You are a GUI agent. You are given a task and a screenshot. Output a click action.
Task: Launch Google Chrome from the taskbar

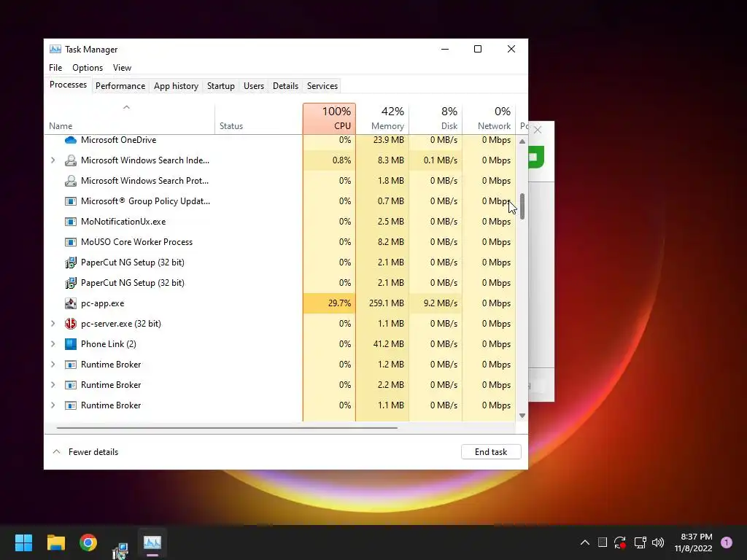pyautogui.click(x=88, y=542)
